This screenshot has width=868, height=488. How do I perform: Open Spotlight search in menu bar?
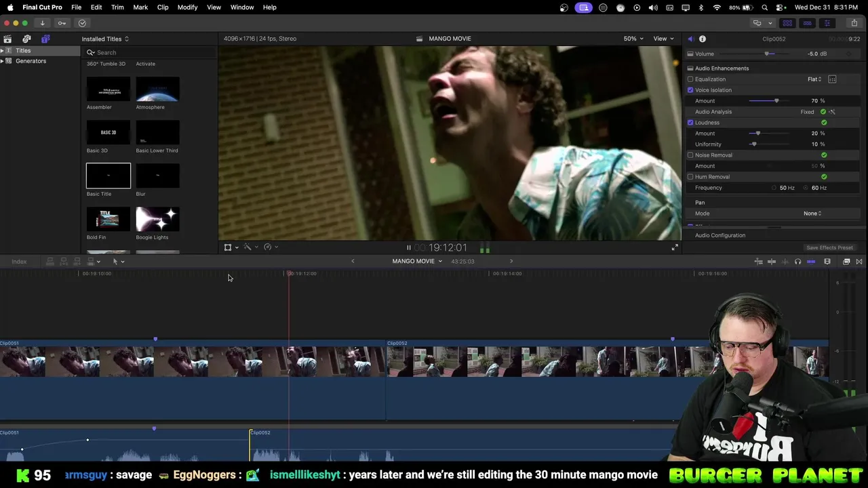pyautogui.click(x=765, y=7)
